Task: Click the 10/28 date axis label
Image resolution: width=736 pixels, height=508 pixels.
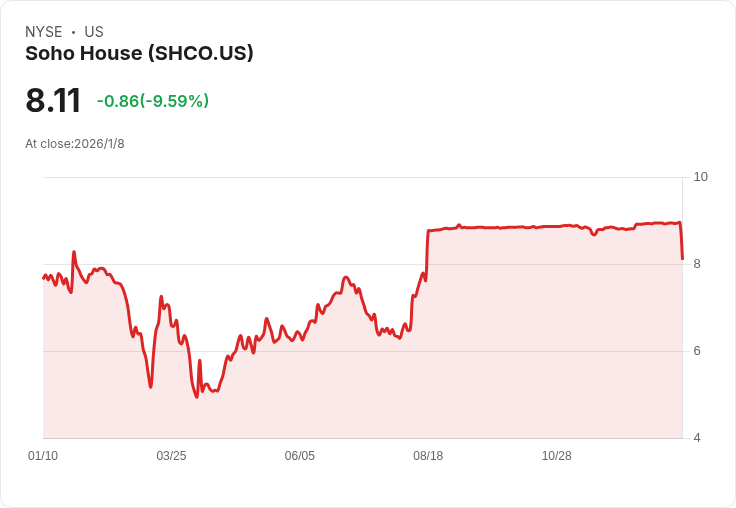Action: (x=556, y=456)
